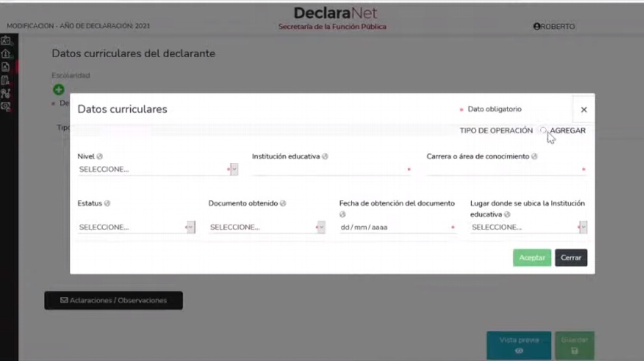
Task: Open the Documento obtenido dropdown
Action: click(x=267, y=227)
